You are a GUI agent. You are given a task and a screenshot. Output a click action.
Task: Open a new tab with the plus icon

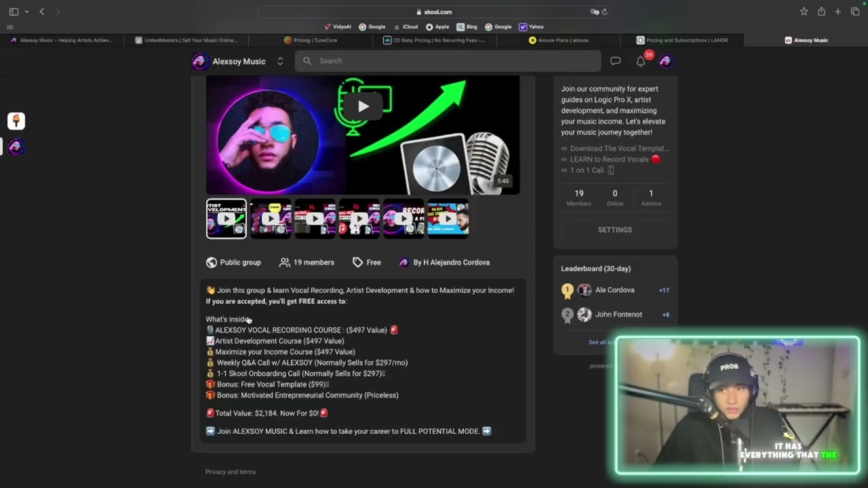(838, 12)
